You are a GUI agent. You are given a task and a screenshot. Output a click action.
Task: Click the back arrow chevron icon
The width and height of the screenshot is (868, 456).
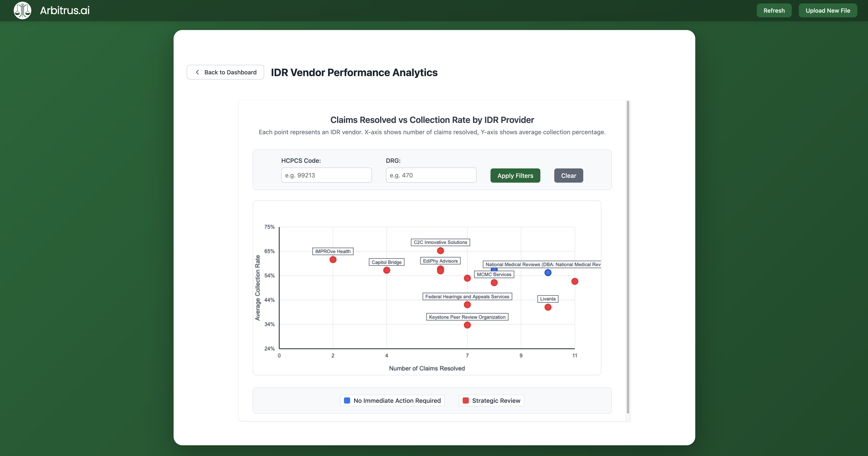198,72
